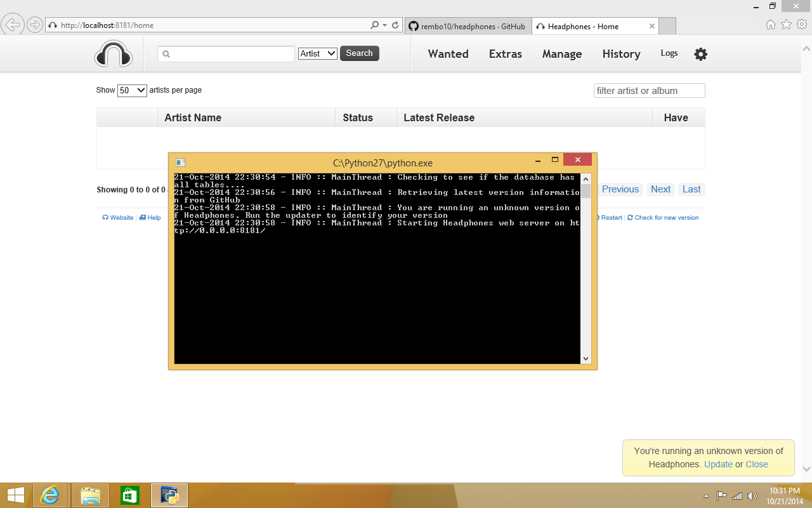Sort by Artist Name column header
The image size is (812, 508).
pos(246,117)
